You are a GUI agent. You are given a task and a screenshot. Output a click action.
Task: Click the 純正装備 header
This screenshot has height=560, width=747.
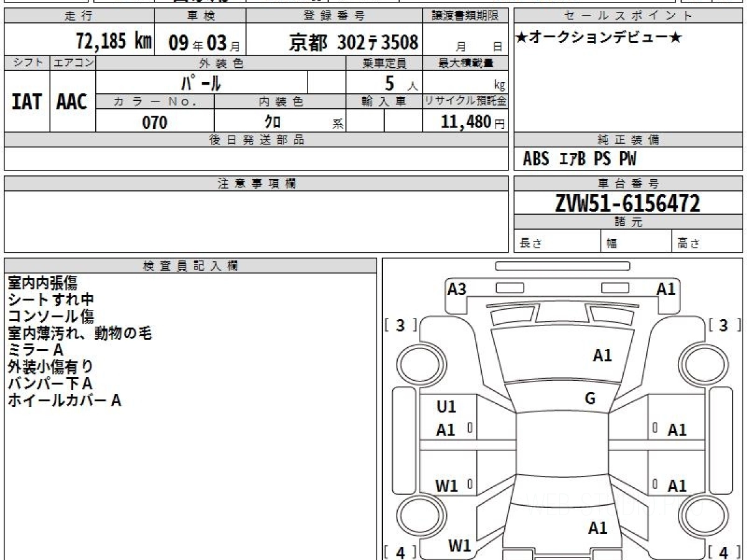pyautogui.click(x=628, y=140)
